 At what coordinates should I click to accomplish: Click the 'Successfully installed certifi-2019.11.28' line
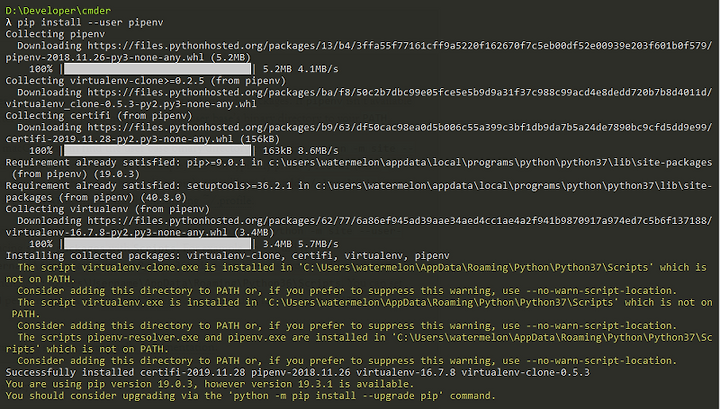click(298, 372)
